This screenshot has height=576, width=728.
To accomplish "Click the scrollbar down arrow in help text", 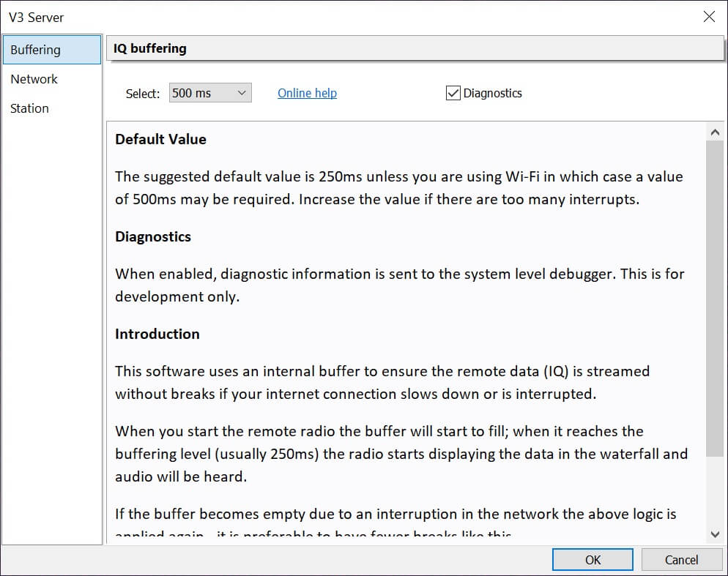I will point(715,535).
